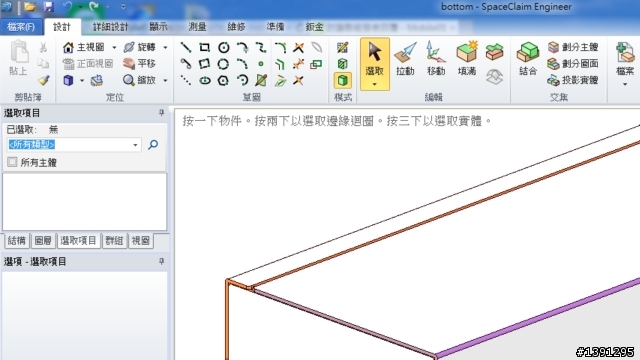The height and width of the screenshot is (360, 640).
Task: Switch to Section mode
Action: pyautogui.click(x=342, y=64)
